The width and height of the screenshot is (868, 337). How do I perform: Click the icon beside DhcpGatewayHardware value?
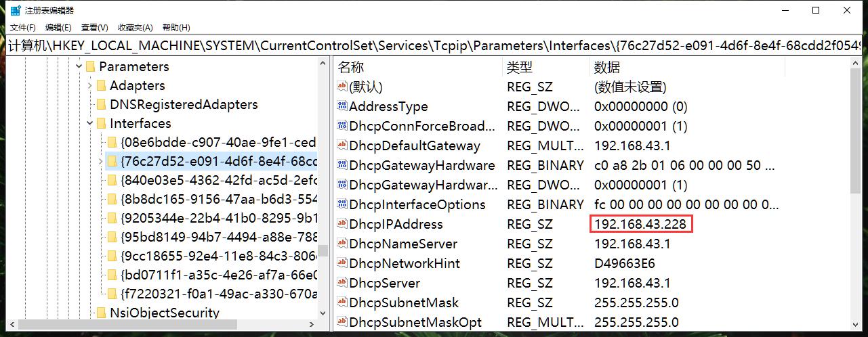pos(342,165)
